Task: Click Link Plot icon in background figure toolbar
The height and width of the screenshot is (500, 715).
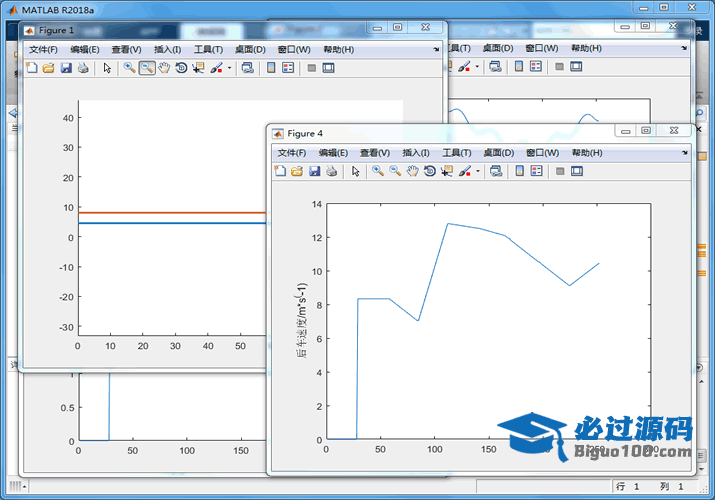Action: 495,67
